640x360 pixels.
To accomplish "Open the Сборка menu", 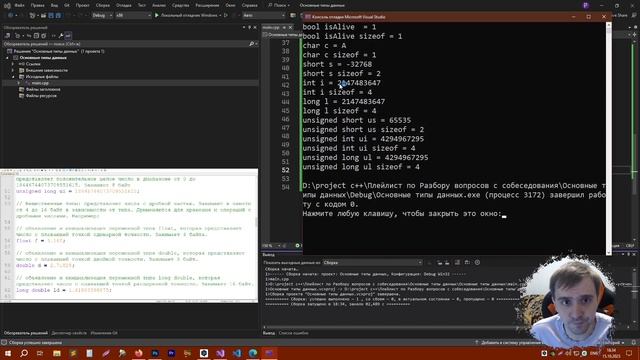I will click(x=102, y=5).
